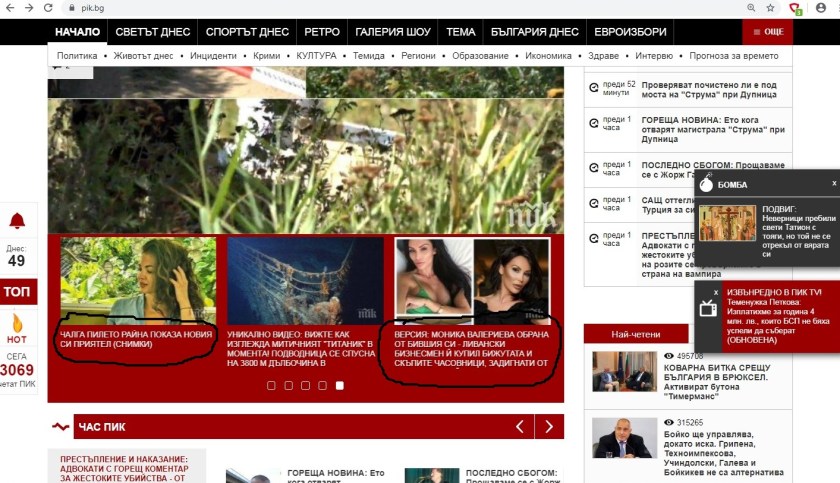Expand the ОЩЕ hamburger menu
The height and width of the screenshot is (483, 840).
(x=768, y=32)
